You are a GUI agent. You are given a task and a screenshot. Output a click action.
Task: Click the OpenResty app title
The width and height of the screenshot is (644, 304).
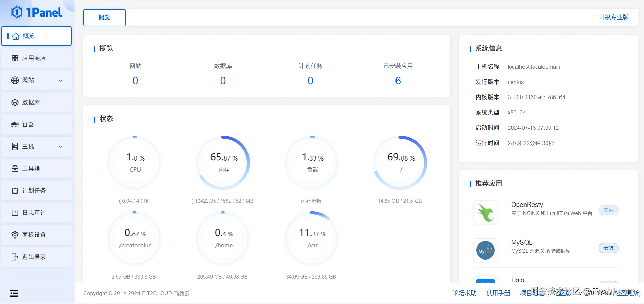pyautogui.click(x=527, y=204)
